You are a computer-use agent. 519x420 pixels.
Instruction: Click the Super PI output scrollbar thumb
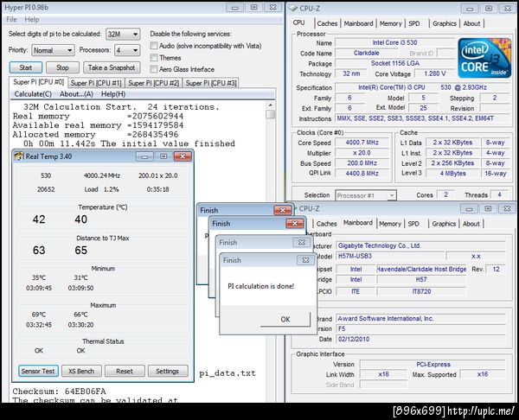[x=271, y=115]
